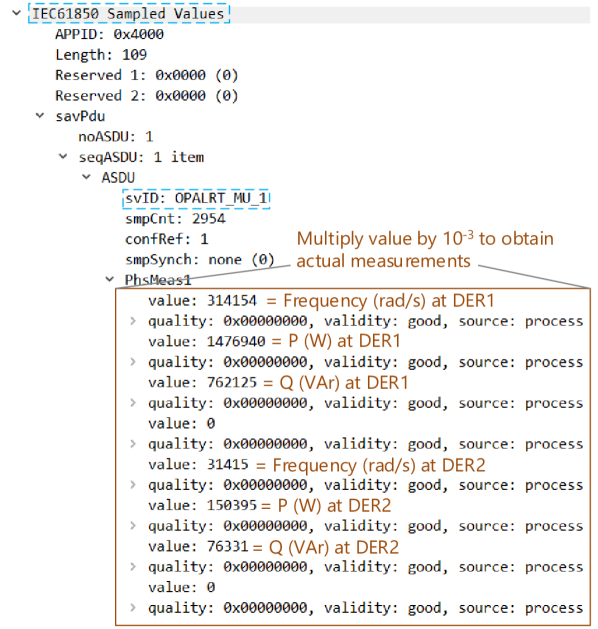
Task: Expand quality row beneath value 314154
Action: [x=133, y=321]
